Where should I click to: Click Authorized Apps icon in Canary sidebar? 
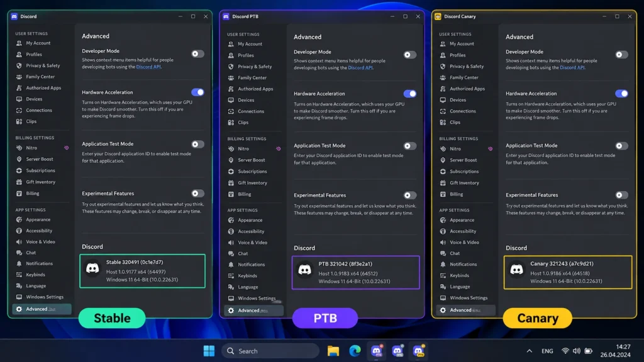coord(443,89)
